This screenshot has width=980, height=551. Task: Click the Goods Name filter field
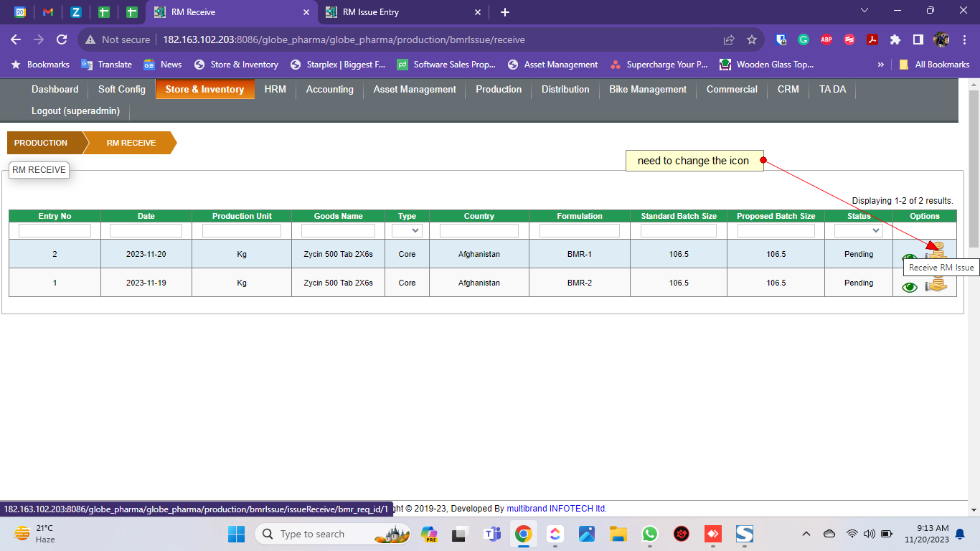[x=338, y=231]
